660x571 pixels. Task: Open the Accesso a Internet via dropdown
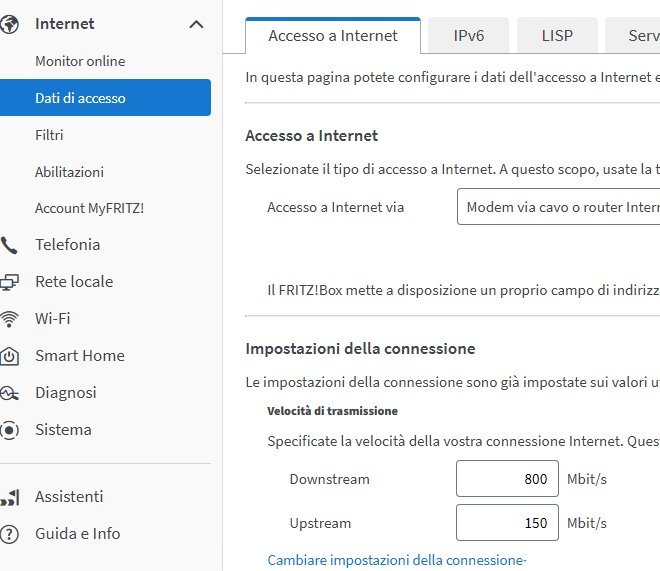point(558,208)
